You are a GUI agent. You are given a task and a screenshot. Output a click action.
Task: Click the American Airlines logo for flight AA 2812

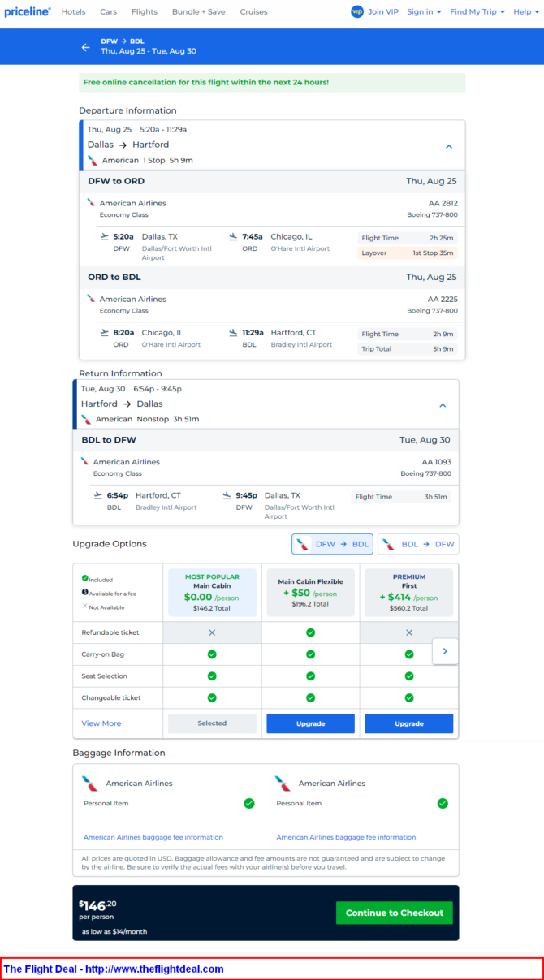pyautogui.click(x=91, y=202)
